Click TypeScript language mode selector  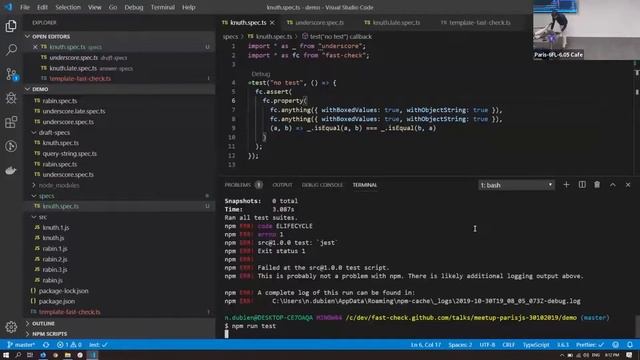coord(536,345)
